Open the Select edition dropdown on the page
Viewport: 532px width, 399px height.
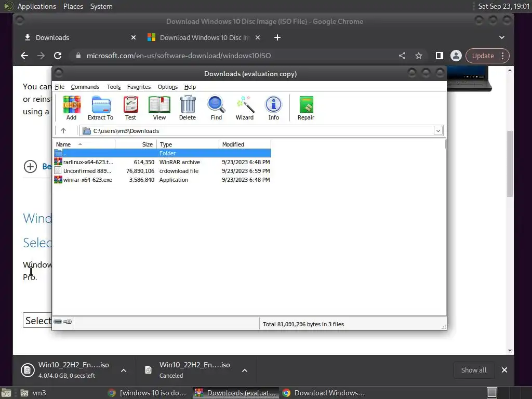click(x=37, y=320)
